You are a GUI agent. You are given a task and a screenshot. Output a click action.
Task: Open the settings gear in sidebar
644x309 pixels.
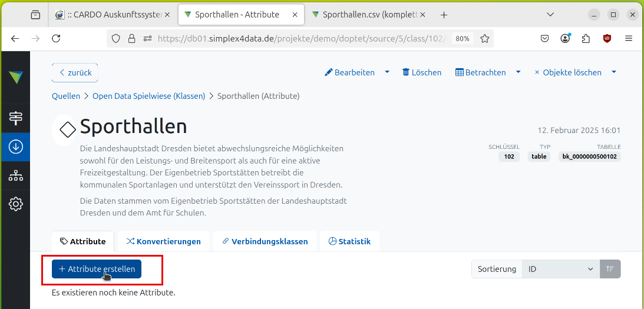coord(15,204)
